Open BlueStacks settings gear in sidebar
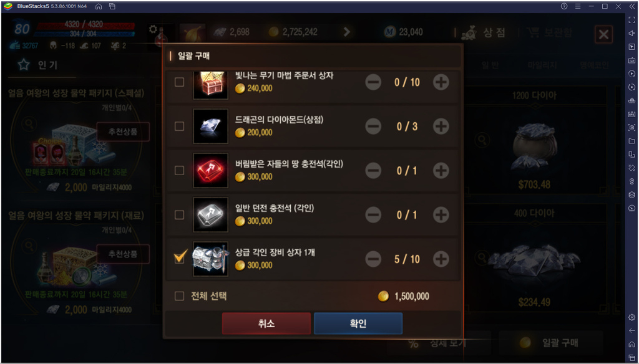This screenshot has height=364, width=639. pos(632,317)
